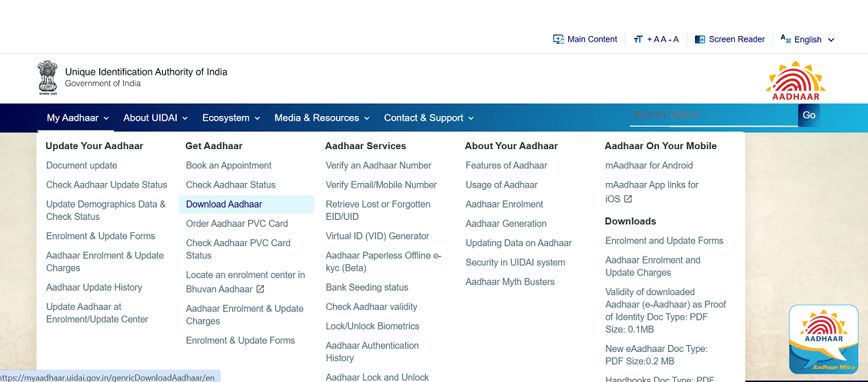Open Verify Email/Mobile Number

point(381,185)
